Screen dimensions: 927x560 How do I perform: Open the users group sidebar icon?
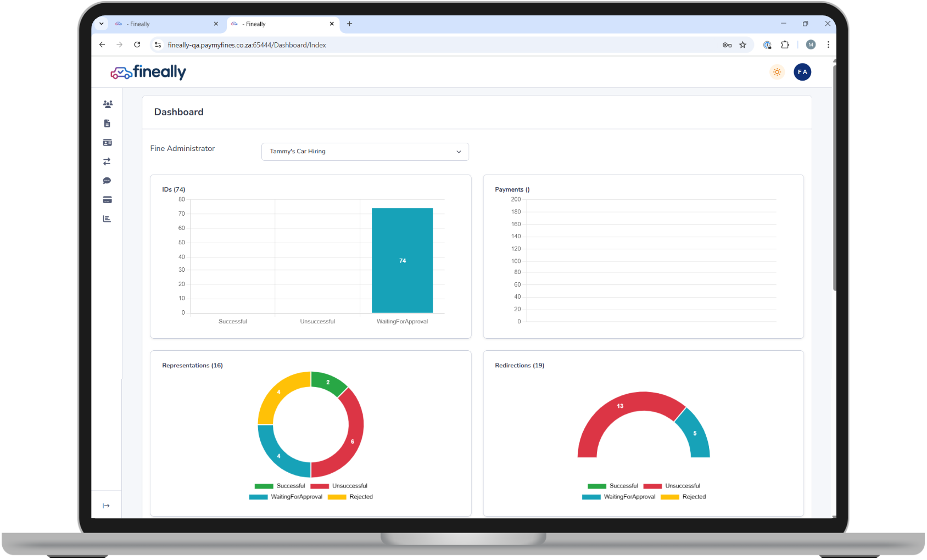click(x=108, y=104)
